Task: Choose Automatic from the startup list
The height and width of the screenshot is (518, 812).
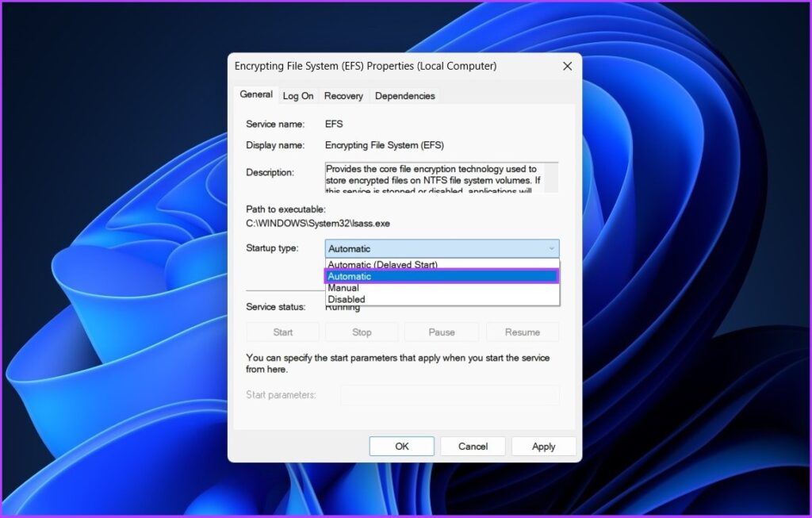Action: [349, 276]
